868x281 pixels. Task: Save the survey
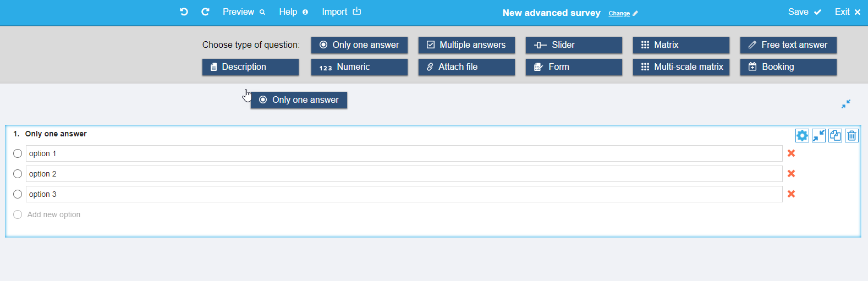tap(804, 12)
